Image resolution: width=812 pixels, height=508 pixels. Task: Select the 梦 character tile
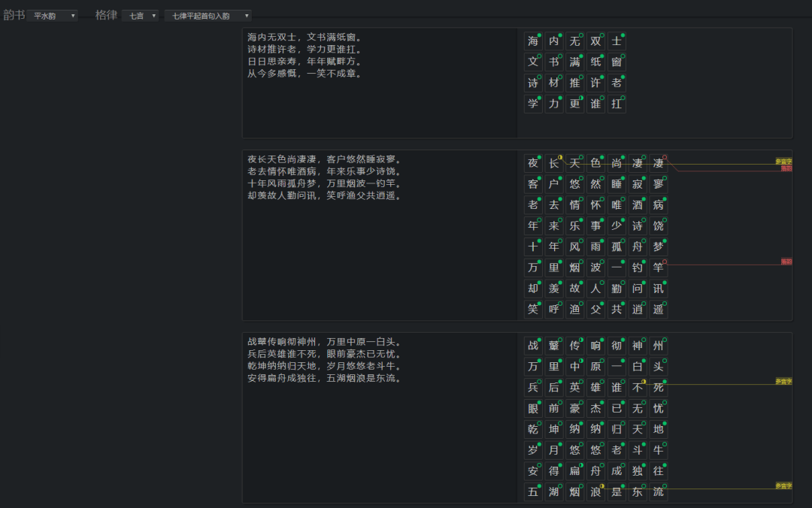click(x=658, y=246)
